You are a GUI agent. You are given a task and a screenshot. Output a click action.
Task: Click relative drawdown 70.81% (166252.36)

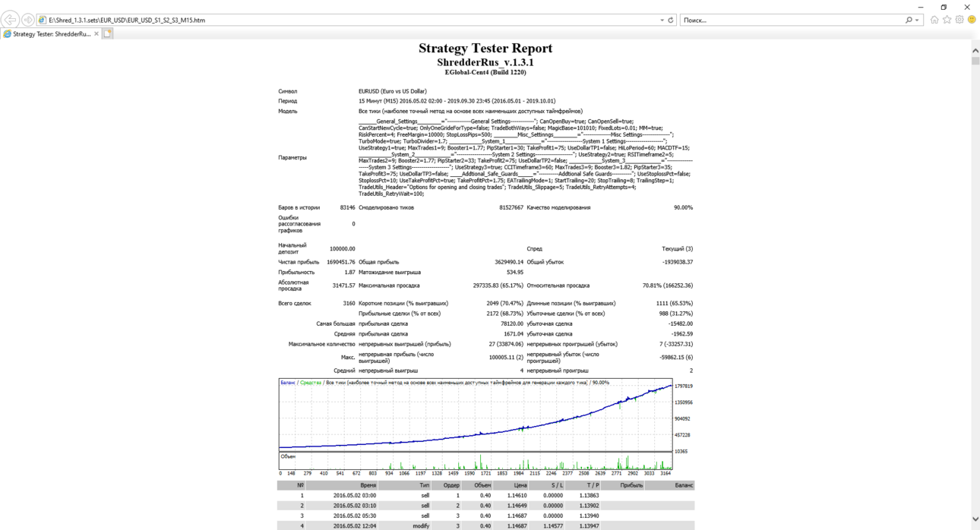pos(668,286)
